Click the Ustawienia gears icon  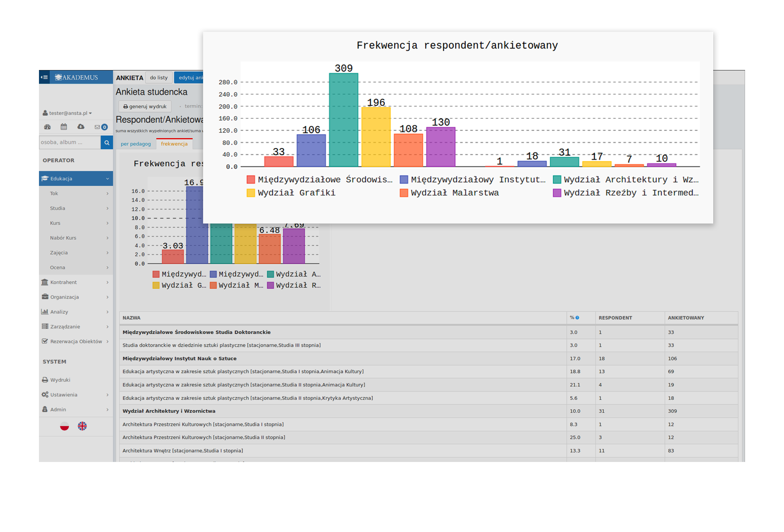(45, 395)
